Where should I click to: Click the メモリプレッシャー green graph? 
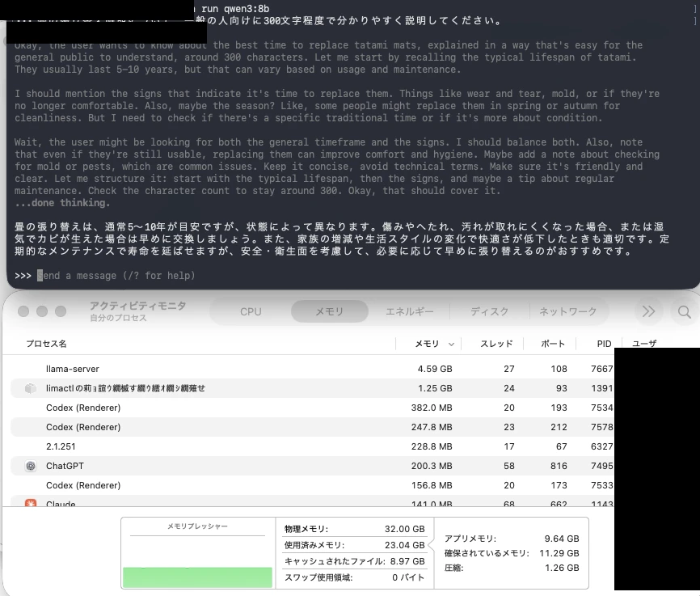coord(197,577)
